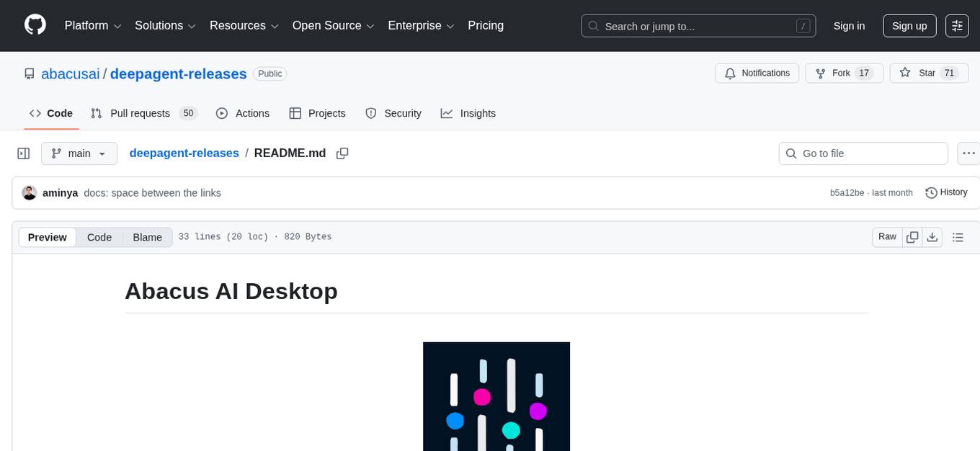Copy the README.md file contents
The width and height of the screenshot is (980, 451).
click(x=912, y=236)
